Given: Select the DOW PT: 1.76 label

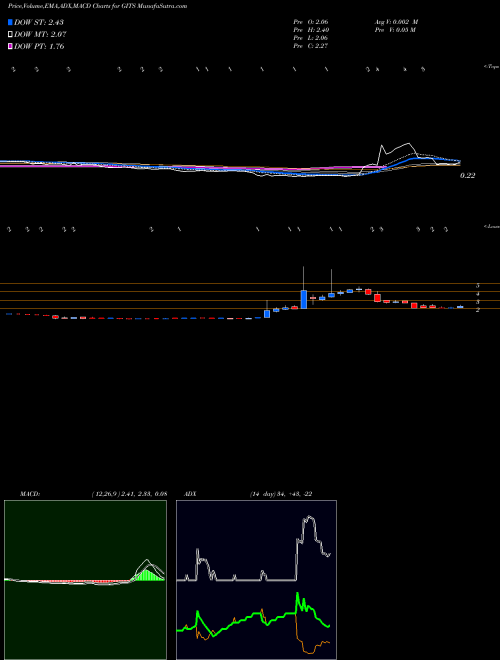Looking at the screenshot, I should pos(39,46).
